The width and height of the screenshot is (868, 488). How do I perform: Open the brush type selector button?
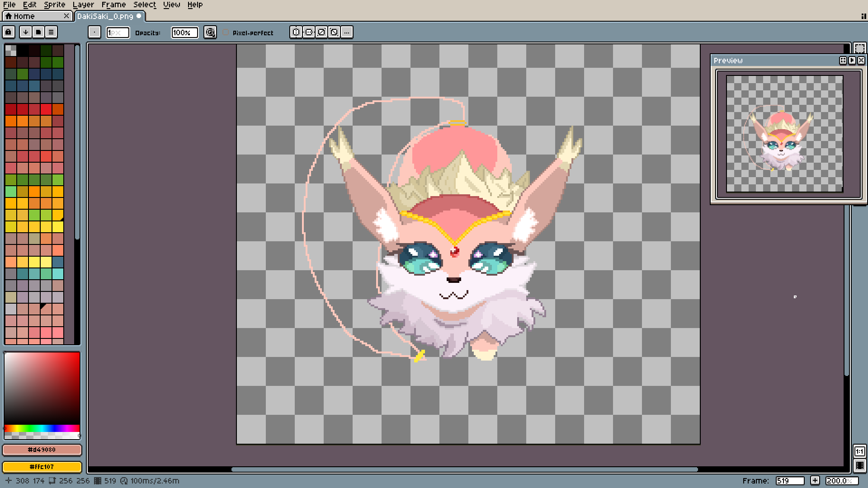94,32
